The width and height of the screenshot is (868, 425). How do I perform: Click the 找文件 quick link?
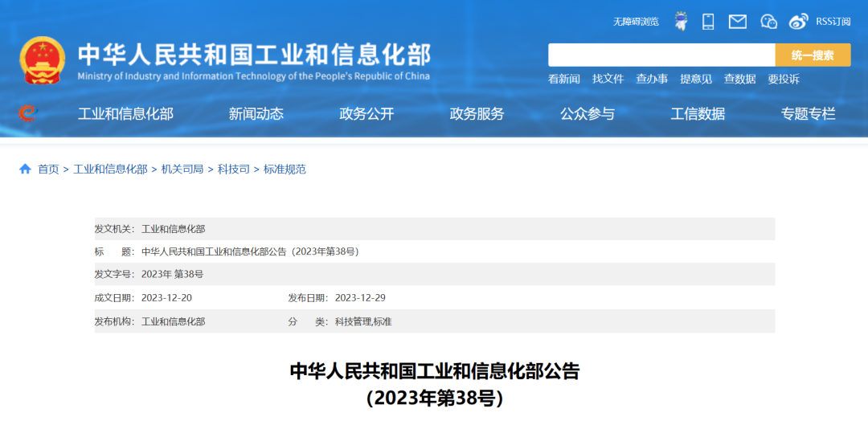pyautogui.click(x=608, y=79)
